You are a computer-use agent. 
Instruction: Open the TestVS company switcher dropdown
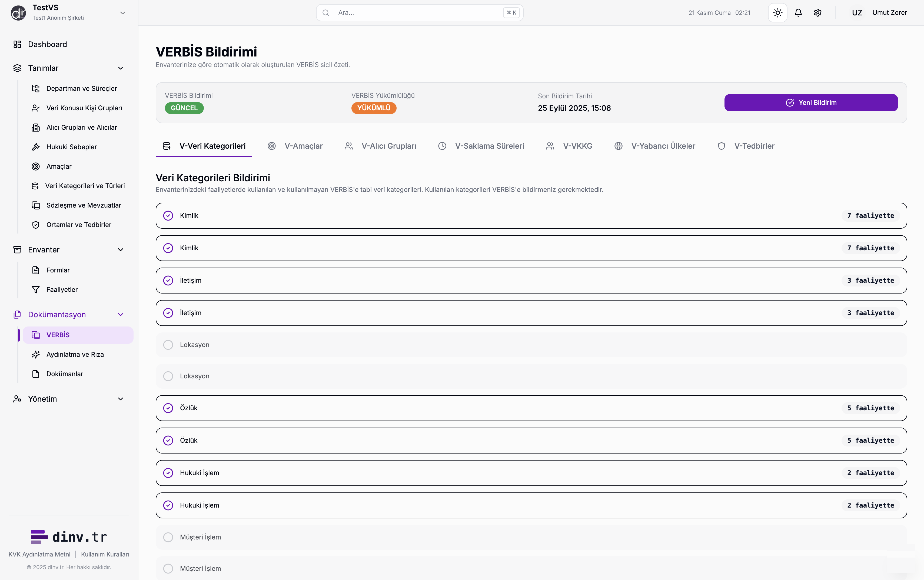123,13
